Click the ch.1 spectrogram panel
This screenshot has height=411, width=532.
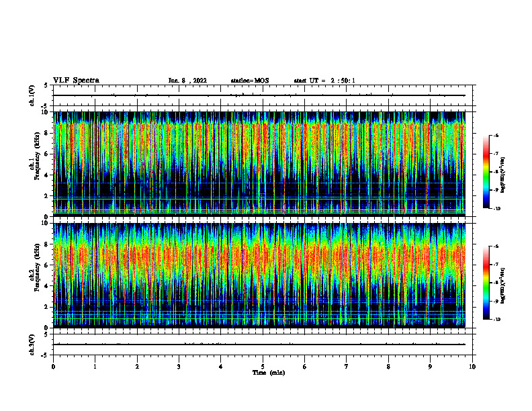click(x=259, y=164)
